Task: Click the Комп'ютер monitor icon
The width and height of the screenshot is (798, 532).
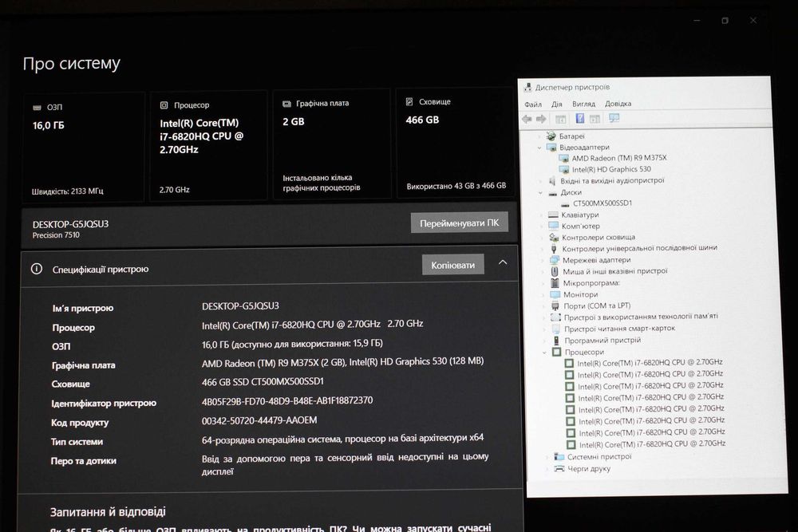Action: click(x=553, y=226)
